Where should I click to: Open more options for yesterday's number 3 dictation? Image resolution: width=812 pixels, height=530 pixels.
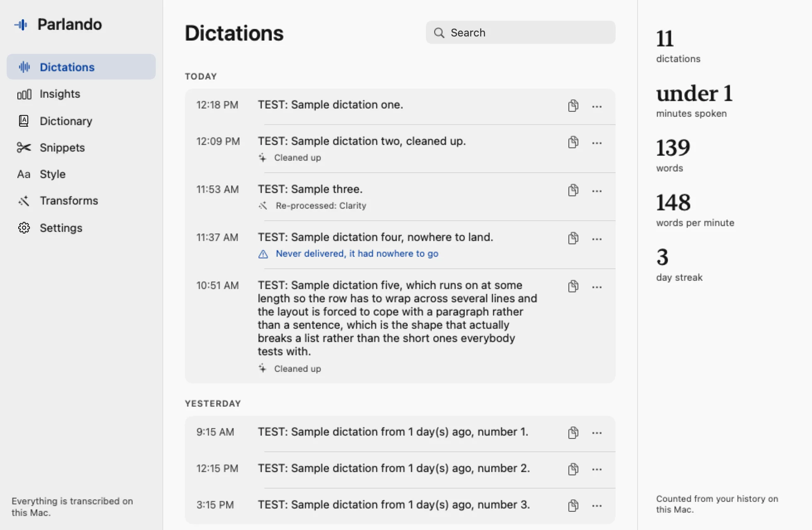coord(597,506)
